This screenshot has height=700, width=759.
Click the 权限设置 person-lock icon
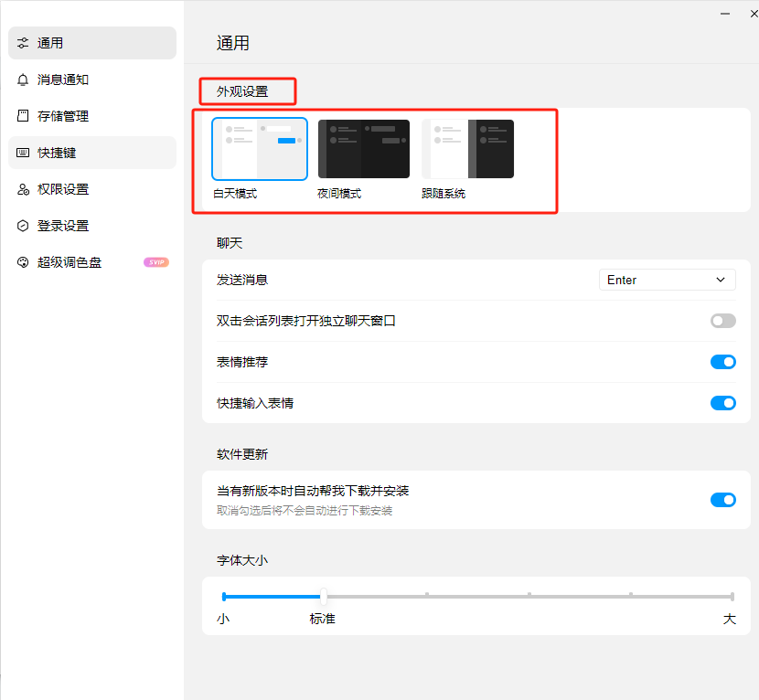pos(24,189)
